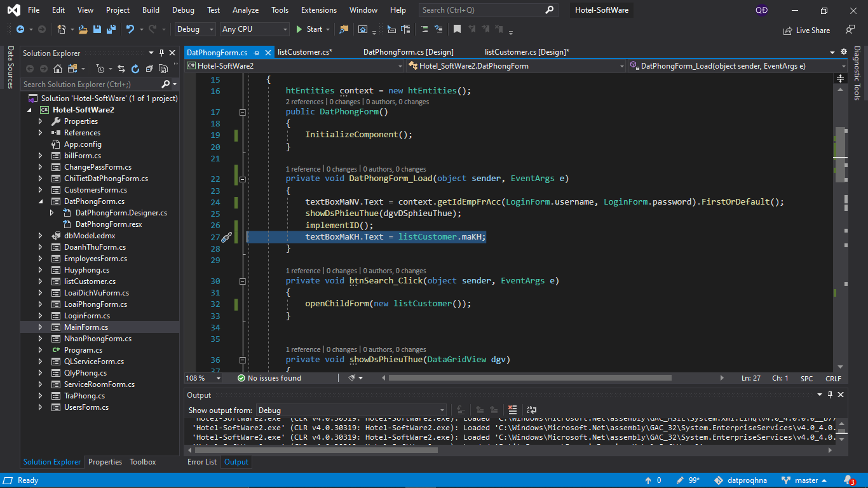The height and width of the screenshot is (488, 868).
Task: Open the Build menu
Action: pos(151,10)
